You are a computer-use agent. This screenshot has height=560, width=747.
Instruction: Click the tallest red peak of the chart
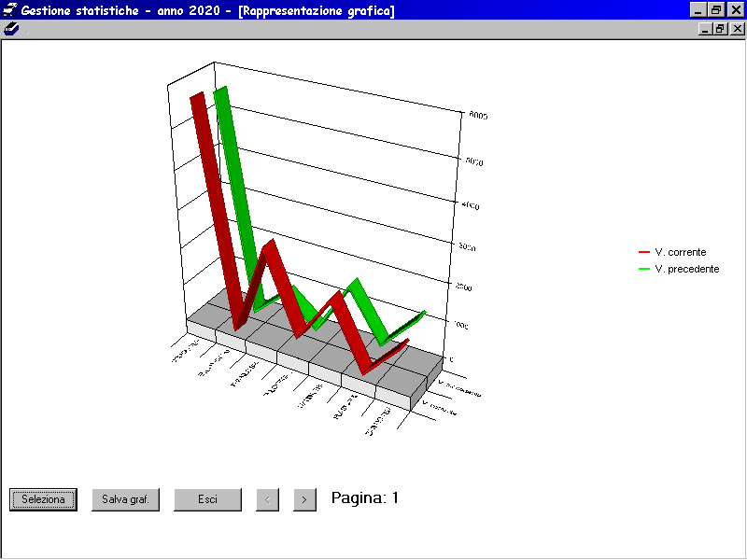coord(198,95)
